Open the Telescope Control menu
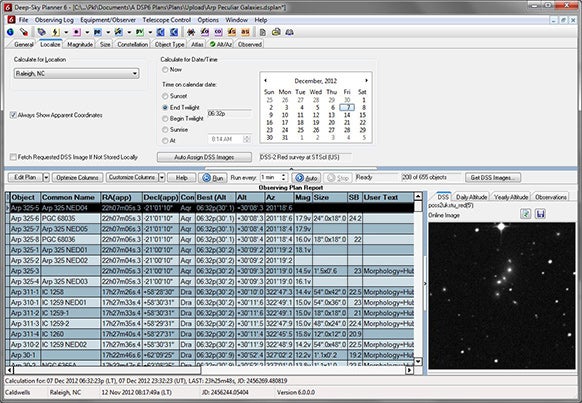 coord(167,20)
